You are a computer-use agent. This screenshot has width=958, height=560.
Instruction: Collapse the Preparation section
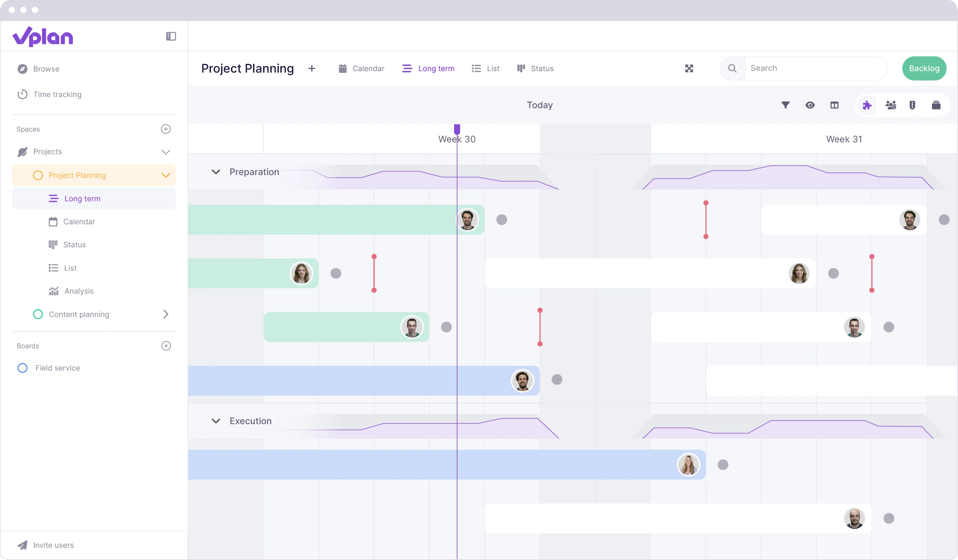coord(216,172)
